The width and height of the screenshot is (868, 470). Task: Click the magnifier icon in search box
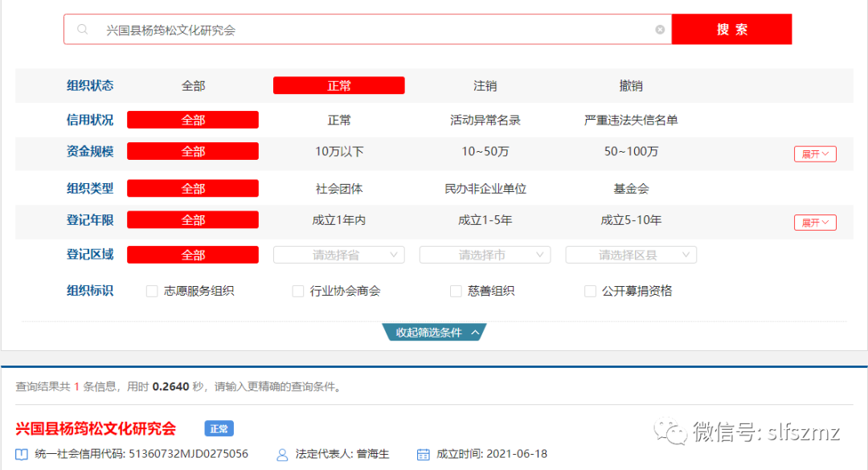click(x=83, y=30)
